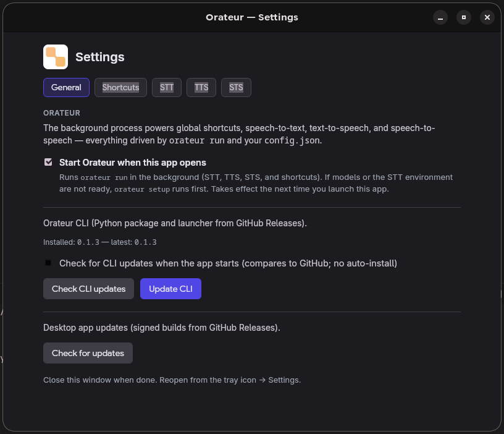
Task: Disable Start Orateur when this app opens
Action: point(48,162)
